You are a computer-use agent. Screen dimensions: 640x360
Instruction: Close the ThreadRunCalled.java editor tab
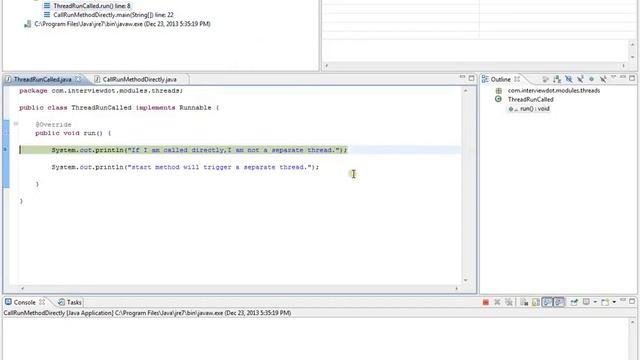[x=78, y=79]
